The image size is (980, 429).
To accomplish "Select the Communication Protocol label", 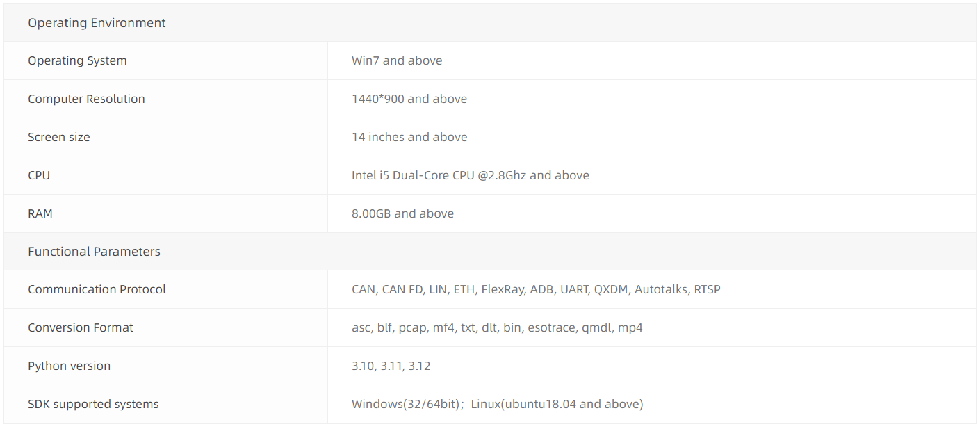I will pos(97,289).
